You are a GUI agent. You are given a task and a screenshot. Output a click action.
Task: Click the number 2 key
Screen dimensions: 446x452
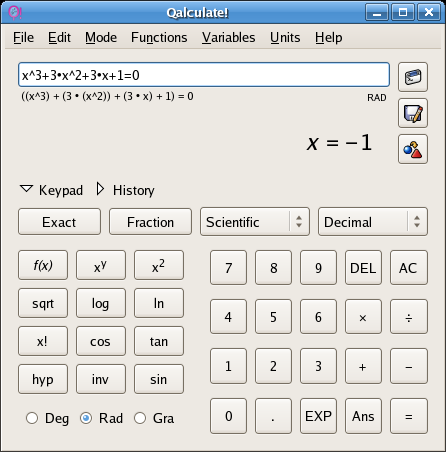tap(273, 366)
